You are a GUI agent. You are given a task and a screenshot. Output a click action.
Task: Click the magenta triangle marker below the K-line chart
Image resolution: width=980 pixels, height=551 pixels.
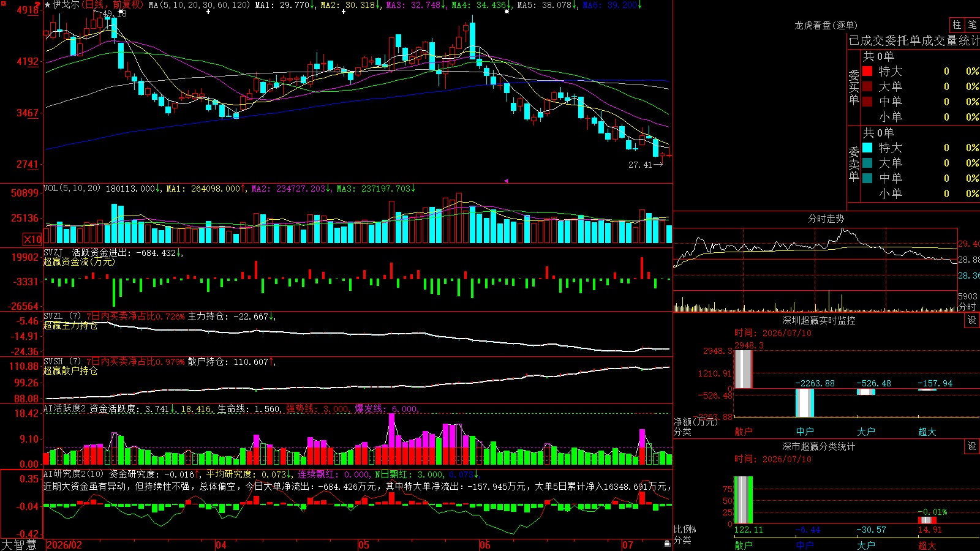(507, 181)
